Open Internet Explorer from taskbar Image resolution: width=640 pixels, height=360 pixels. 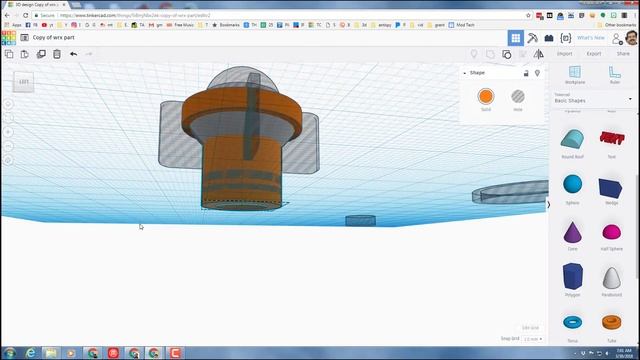[x=30, y=353]
